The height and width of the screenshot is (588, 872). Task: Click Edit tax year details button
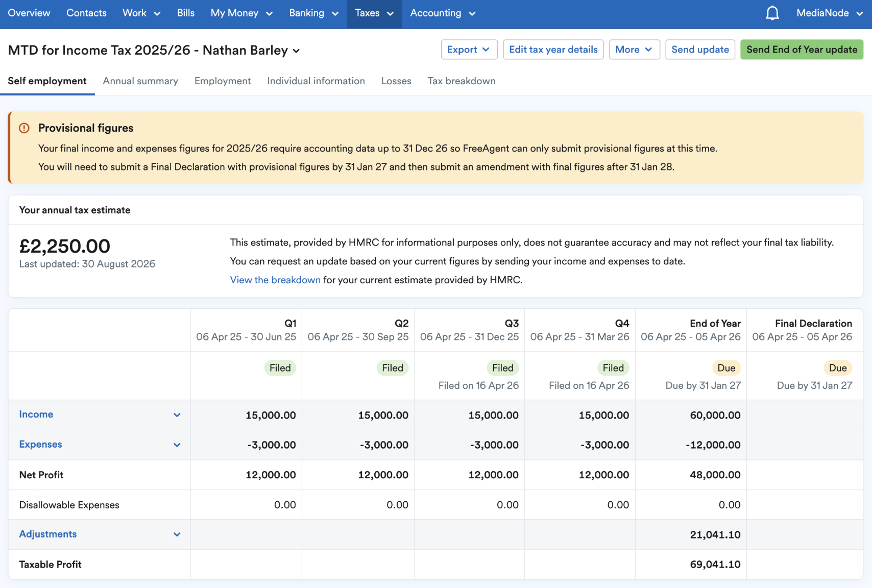[x=553, y=50]
